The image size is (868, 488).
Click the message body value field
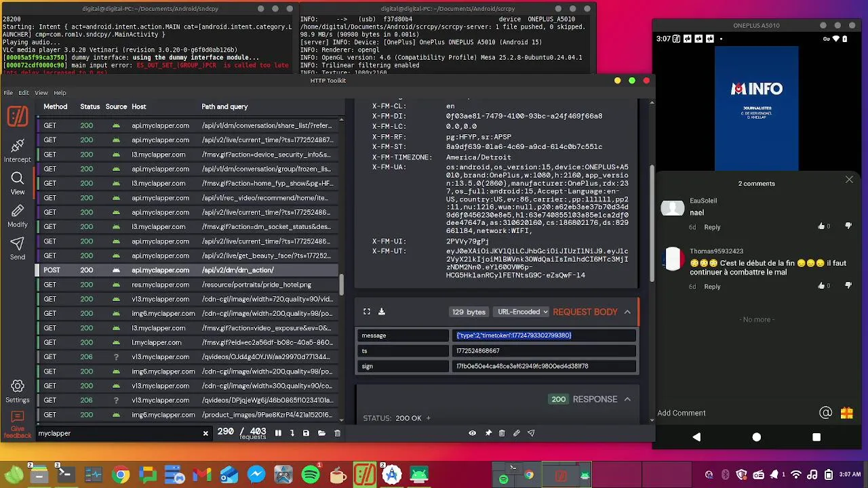[x=545, y=335]
